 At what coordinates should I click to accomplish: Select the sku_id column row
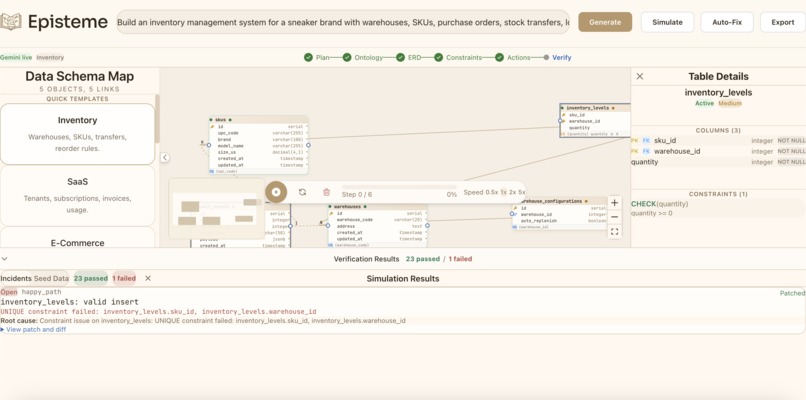(x=718, y=140)
